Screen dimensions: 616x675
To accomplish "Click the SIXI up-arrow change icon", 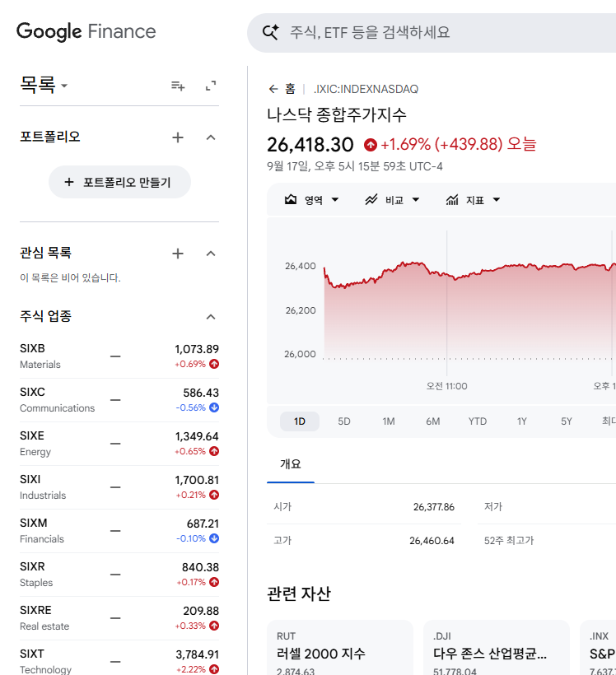I will click(214, 495).
